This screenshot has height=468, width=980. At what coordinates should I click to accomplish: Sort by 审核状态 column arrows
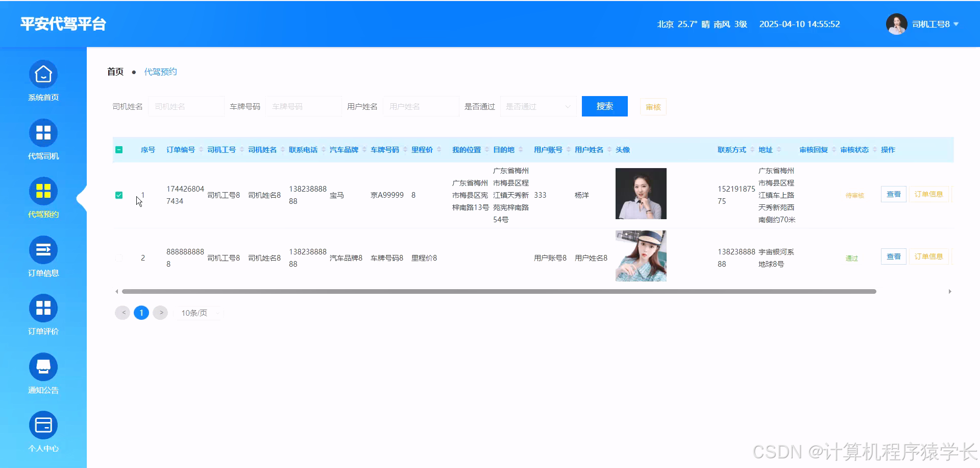[x=874, y=150]
